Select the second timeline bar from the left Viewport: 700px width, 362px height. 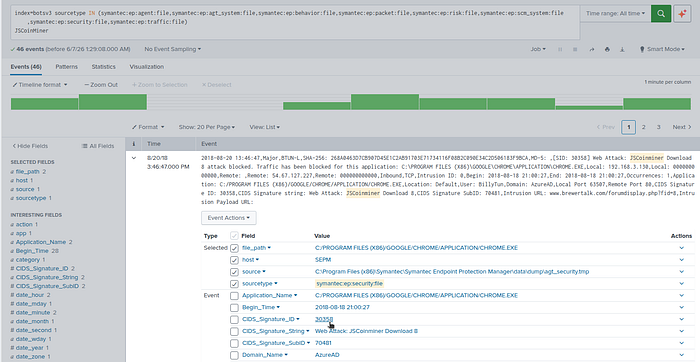coord(113,102)
